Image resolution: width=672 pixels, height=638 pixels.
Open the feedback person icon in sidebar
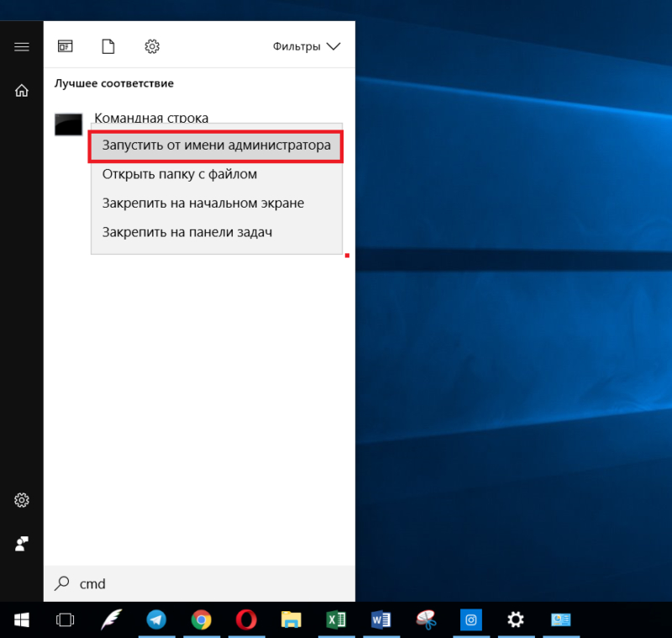22,544
